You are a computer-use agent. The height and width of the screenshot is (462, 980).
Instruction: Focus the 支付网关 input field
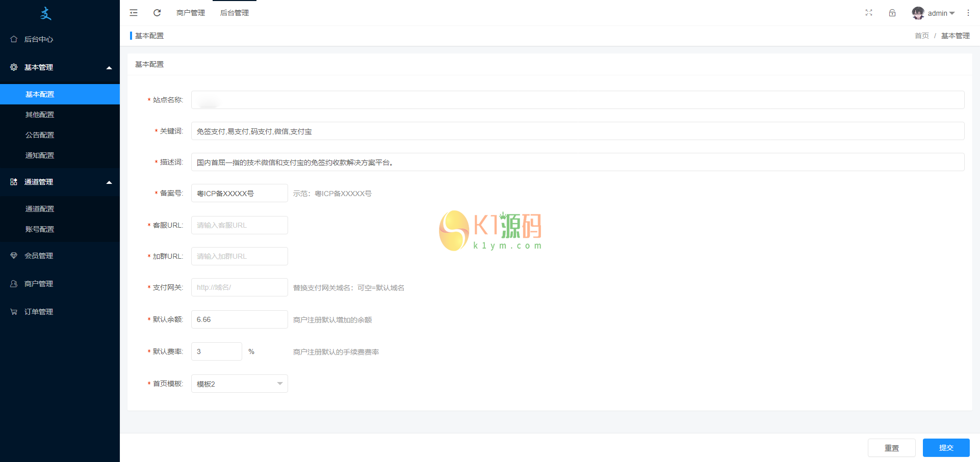click(x=240, y=287)
